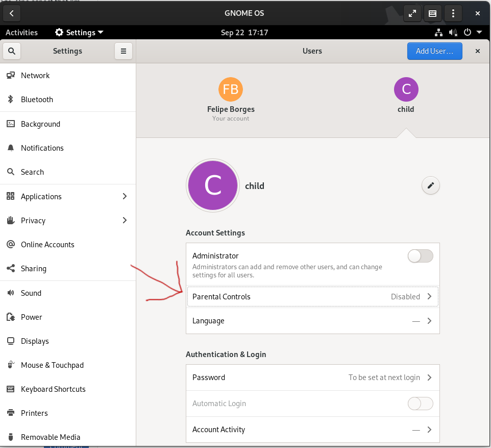Open the Notifications settings panel label
Viewport: 491px width, 448px height.
[42, 148]
